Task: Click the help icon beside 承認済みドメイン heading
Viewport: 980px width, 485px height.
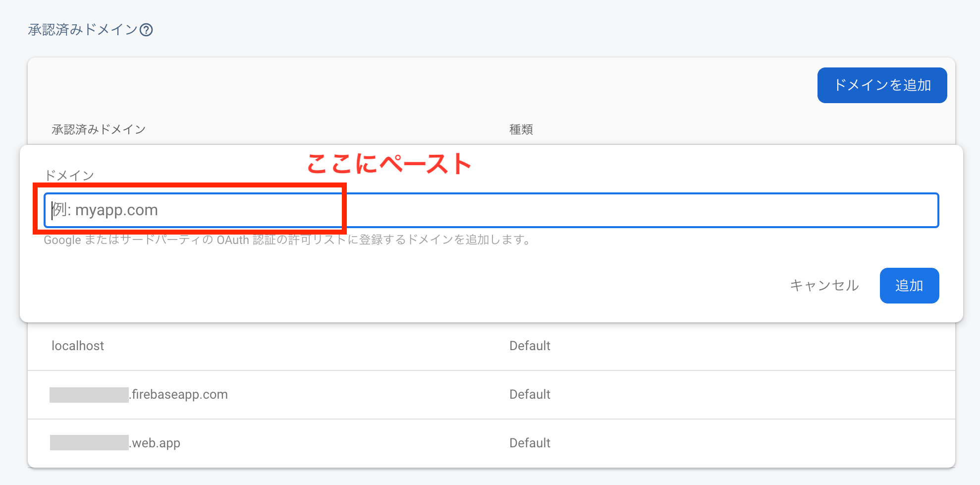Action: (146, 30)
